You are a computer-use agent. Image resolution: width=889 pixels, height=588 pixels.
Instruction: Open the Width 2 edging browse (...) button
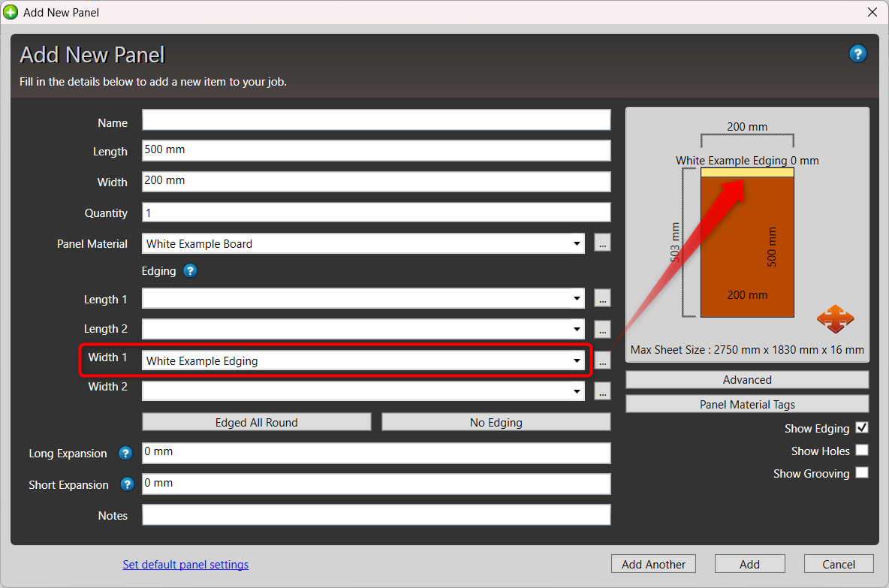tap(602, 390)
